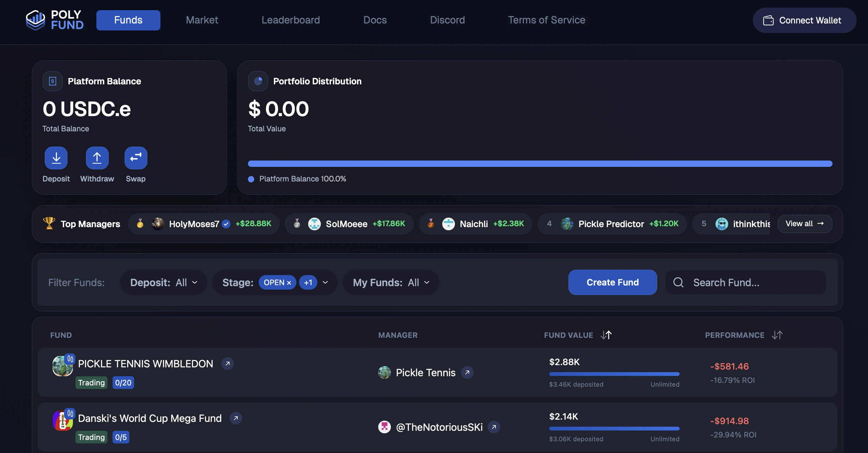Image resolution: width=868 pixels, height=453 pixels.
Task: Click the Top Managers trophy icon
Action: coord(49,223)
